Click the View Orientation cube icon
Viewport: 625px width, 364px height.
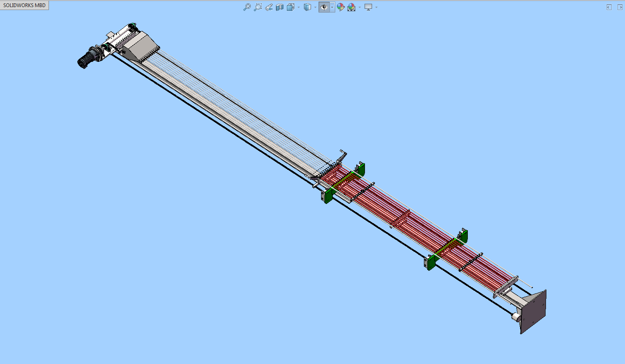(291, 7)
